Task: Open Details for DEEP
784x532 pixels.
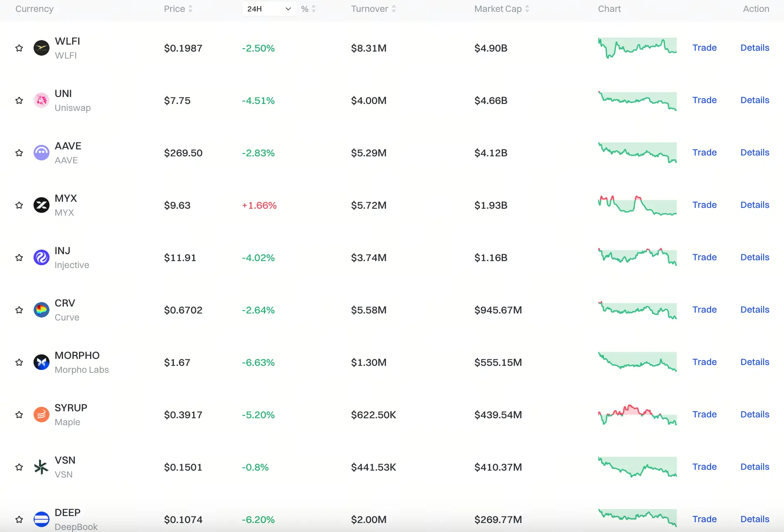Action: click(755, 519)
